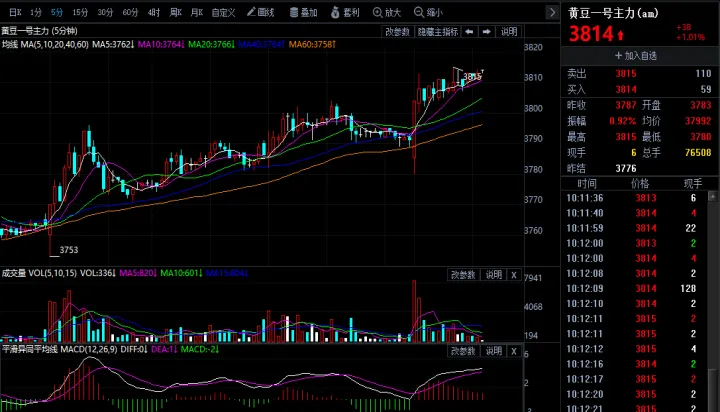Click the 套利 arbitrage icon

click(x=345, y=13)
